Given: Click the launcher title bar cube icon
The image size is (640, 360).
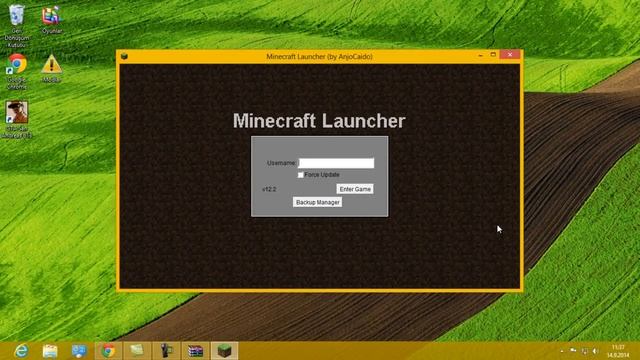Looking at the screenshot, I should tap(124, 56).
